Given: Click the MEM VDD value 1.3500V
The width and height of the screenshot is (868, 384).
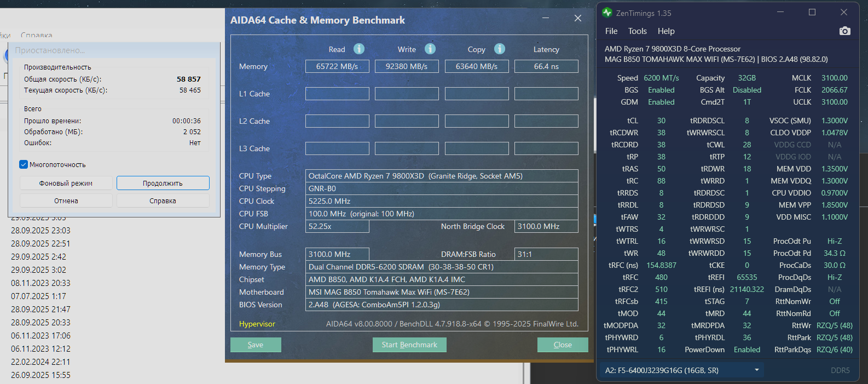Looking at the screenshot, I should coord(835,169).
